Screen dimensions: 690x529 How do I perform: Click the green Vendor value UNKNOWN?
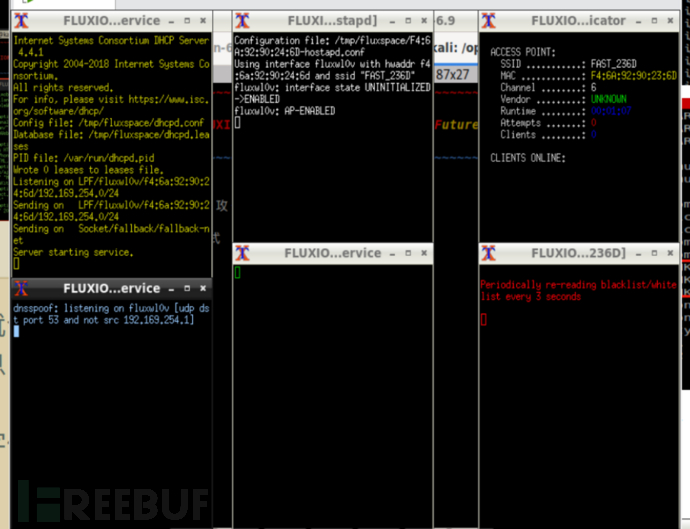coord(609,99)
